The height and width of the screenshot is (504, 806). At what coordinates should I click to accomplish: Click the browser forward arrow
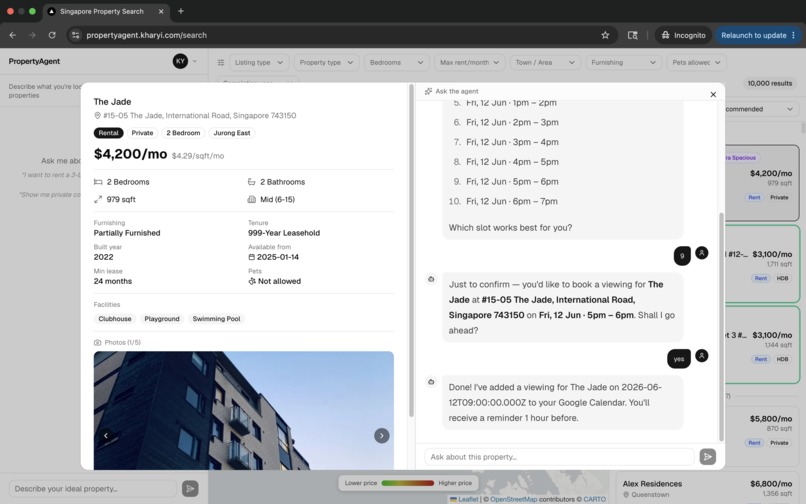(32, 35)
